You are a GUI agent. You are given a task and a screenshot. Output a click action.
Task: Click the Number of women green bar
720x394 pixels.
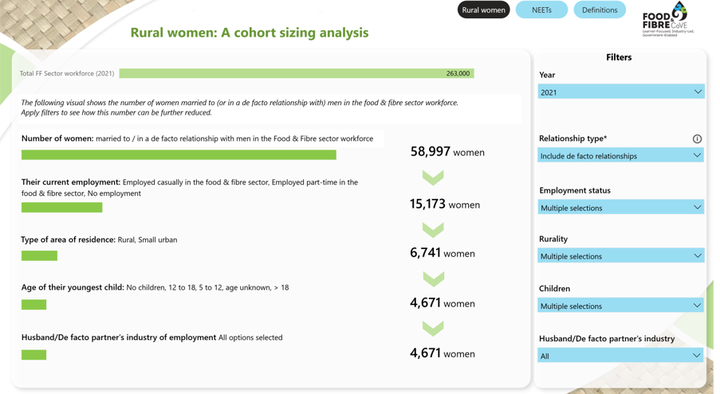point(179,155)
